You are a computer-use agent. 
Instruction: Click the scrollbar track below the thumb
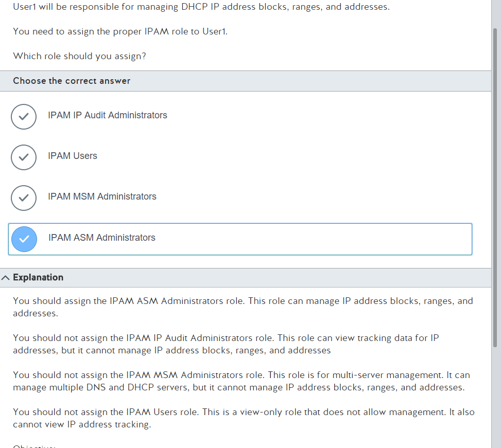[495, 397]
